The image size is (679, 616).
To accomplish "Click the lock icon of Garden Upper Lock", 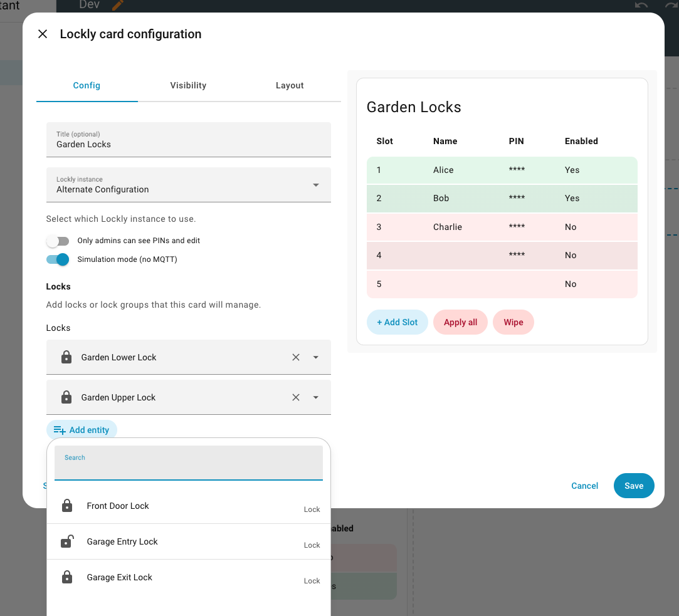I will [66, 397].
